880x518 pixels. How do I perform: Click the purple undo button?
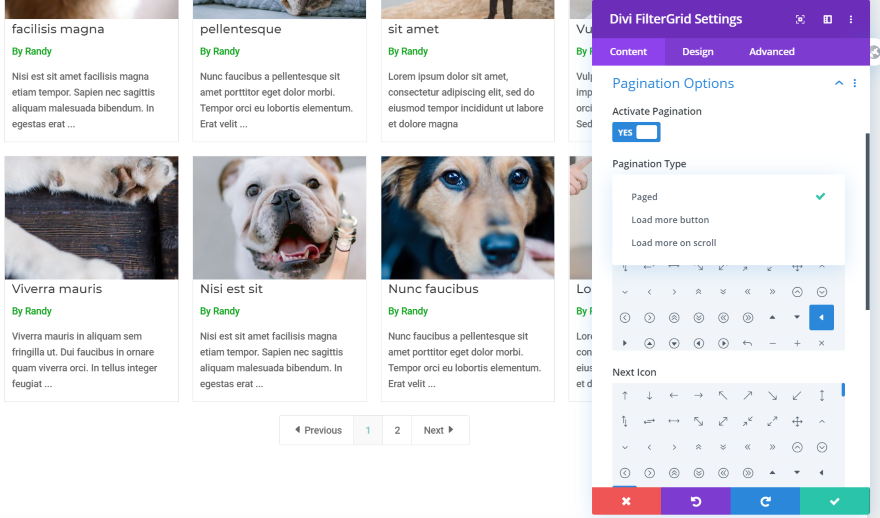pyautogui.click(x=696, y=501)
